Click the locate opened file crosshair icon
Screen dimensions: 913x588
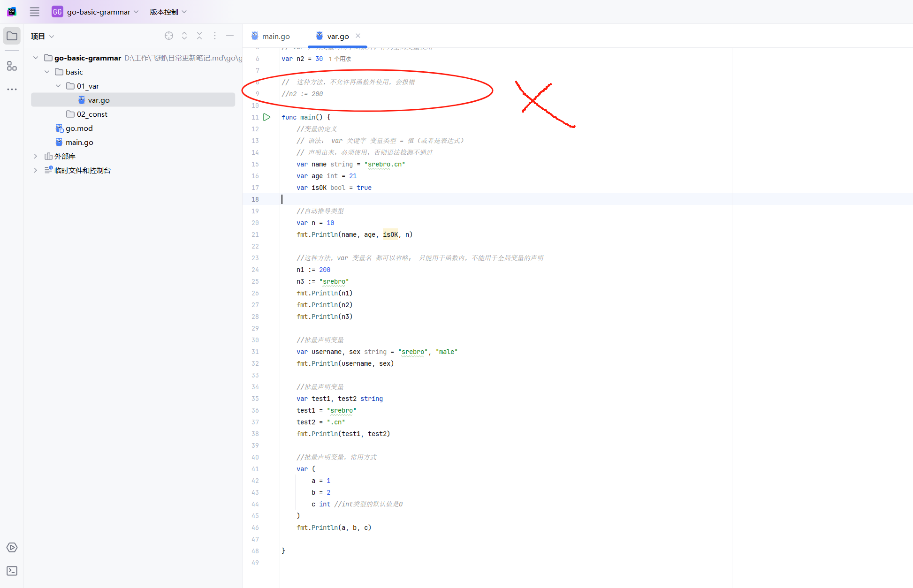169,36
